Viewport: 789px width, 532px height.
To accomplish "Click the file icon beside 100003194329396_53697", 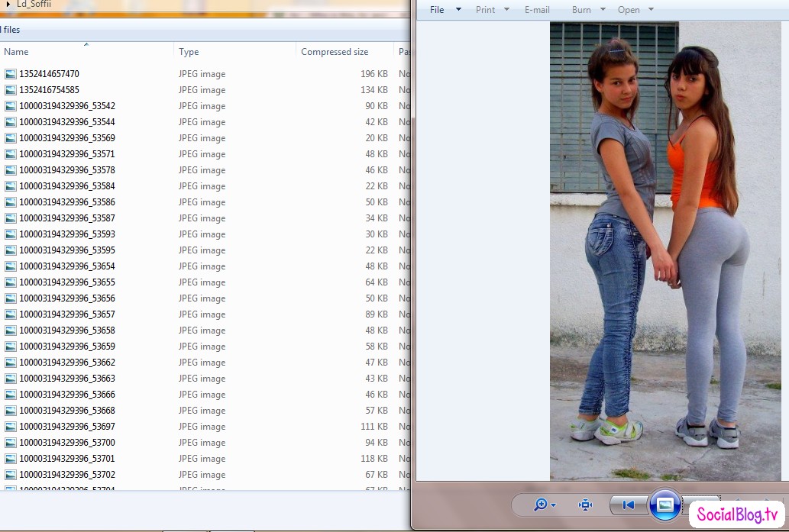I will (x=11, y=427).
